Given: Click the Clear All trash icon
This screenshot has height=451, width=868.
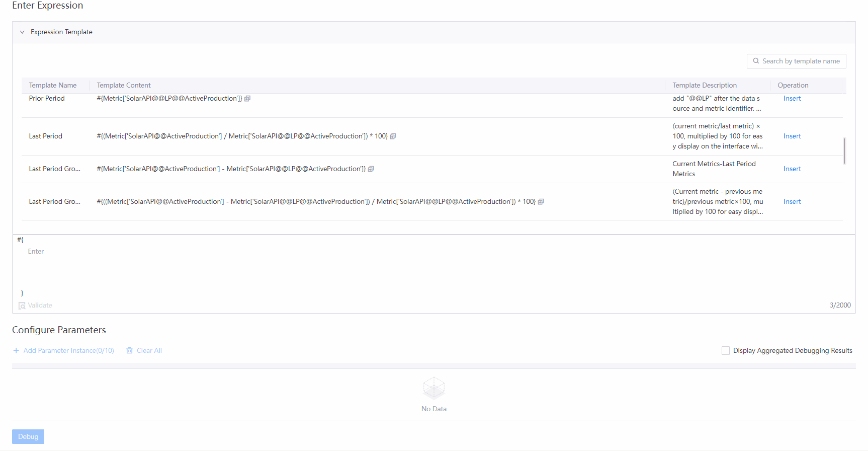Looking at the screenshot, I should click(129, 350).
